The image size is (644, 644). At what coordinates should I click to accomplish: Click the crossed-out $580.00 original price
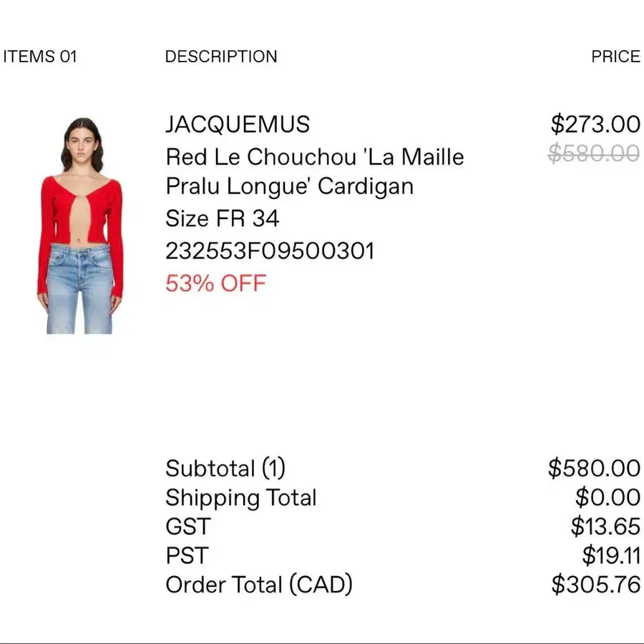click(594, 153)
